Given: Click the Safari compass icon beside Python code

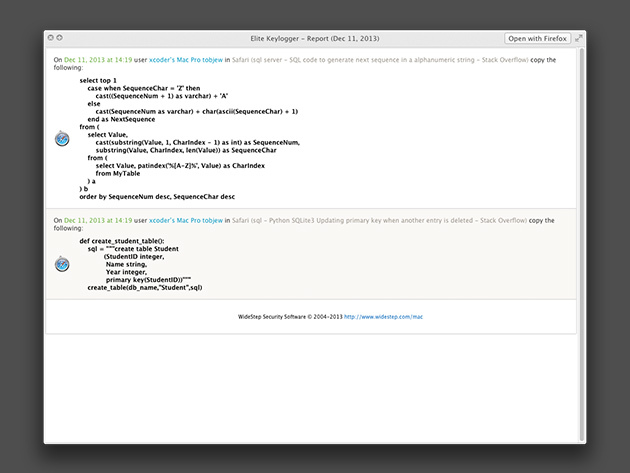Looking at the screenshot, I should [x=62, y=264].
